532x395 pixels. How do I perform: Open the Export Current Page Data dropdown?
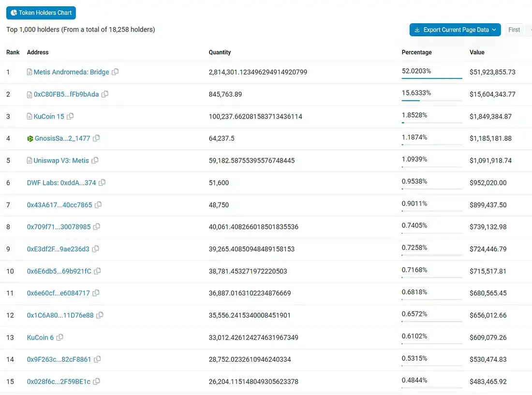tap(455, 30)
